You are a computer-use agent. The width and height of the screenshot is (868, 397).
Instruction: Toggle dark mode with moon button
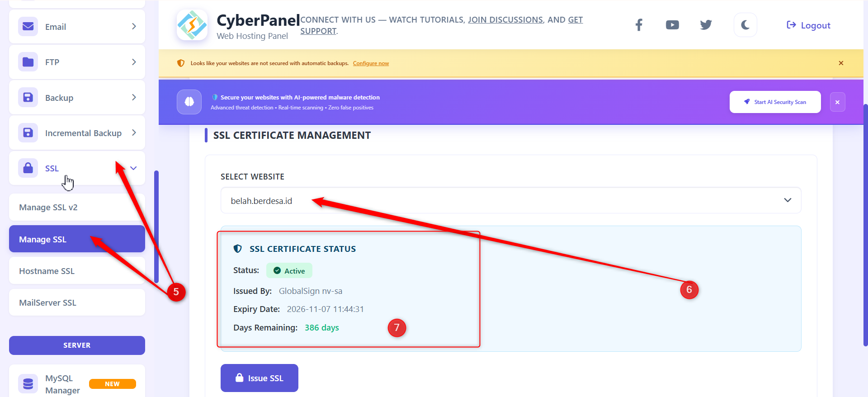pos(745,25)
